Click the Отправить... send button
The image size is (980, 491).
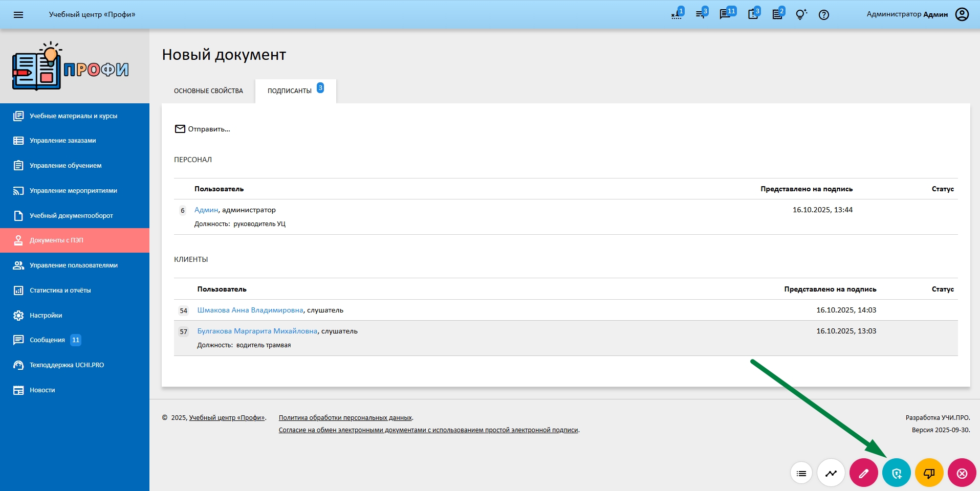pyautogui.click(x=203, y=129)
